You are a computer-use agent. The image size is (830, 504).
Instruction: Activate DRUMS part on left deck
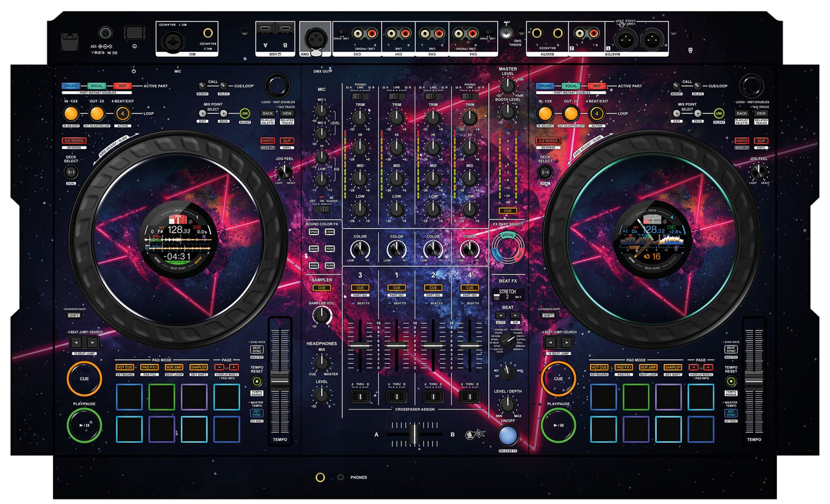tap(72, 86)
